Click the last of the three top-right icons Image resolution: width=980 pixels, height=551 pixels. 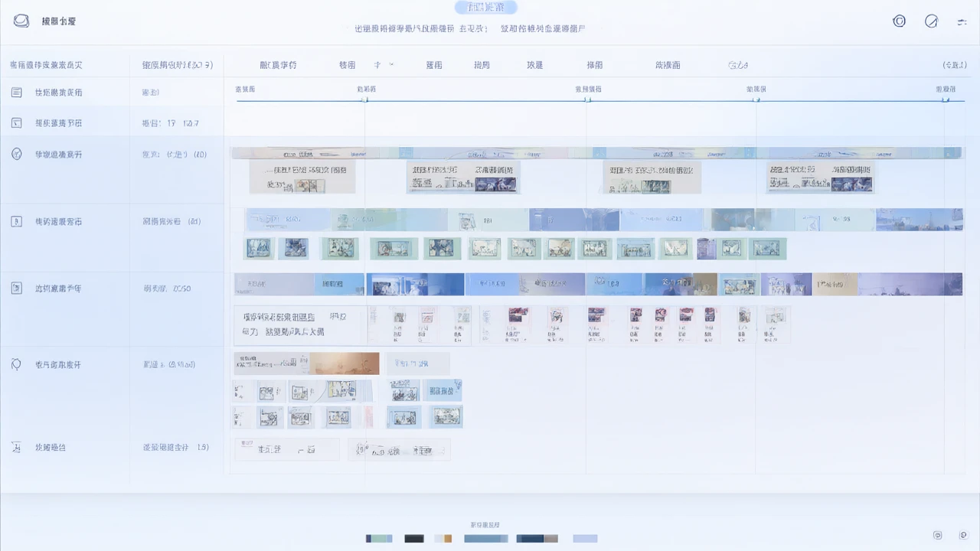pyautogui.click(x=962, y=22)
